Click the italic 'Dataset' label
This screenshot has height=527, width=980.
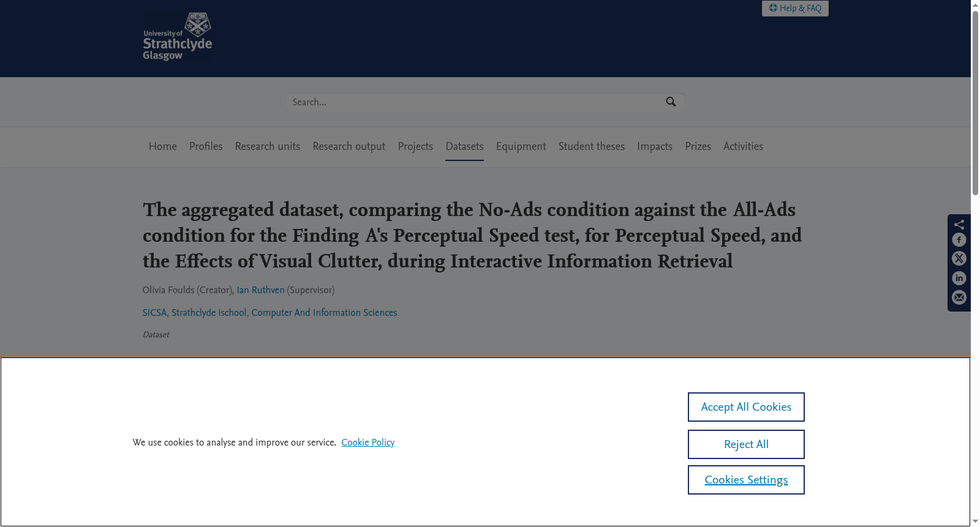(156, 335)
